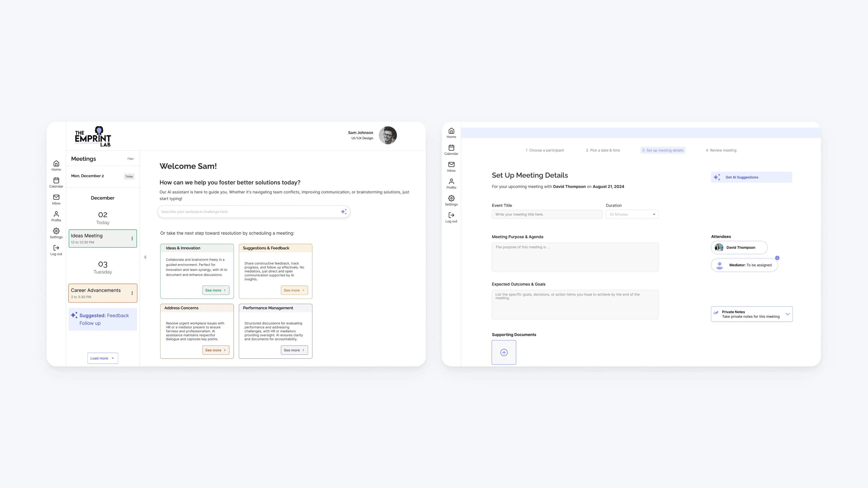
Task: Click the Filter link in Meetings panel
Action: [130, 159]
